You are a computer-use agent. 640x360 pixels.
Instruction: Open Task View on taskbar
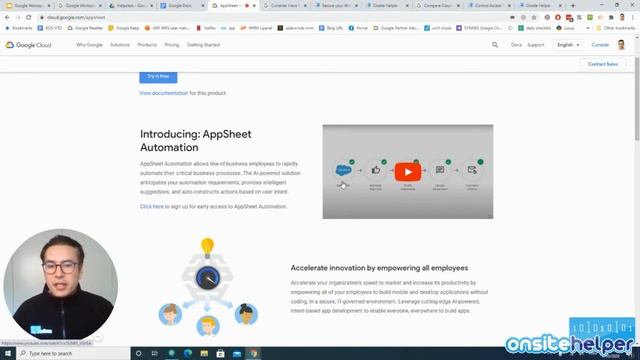pyautogui.click(x=155, y=353)
